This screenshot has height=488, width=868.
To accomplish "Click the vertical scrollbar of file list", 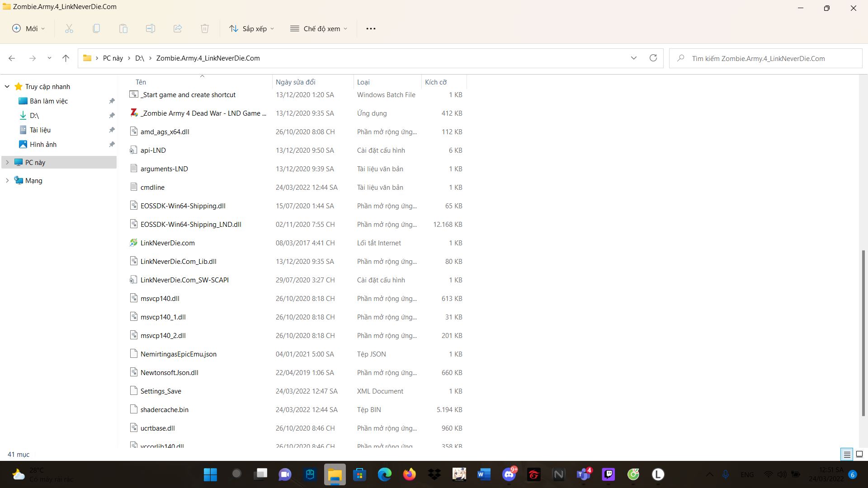I will pos(863,332).
